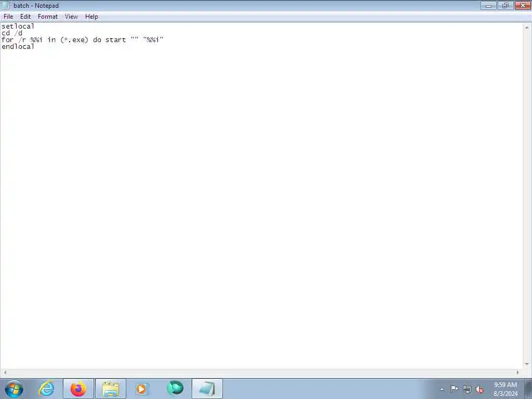Screen dimensions: 532x399
Task: Click the muted volume tray icon
Action: click(480, 390)
